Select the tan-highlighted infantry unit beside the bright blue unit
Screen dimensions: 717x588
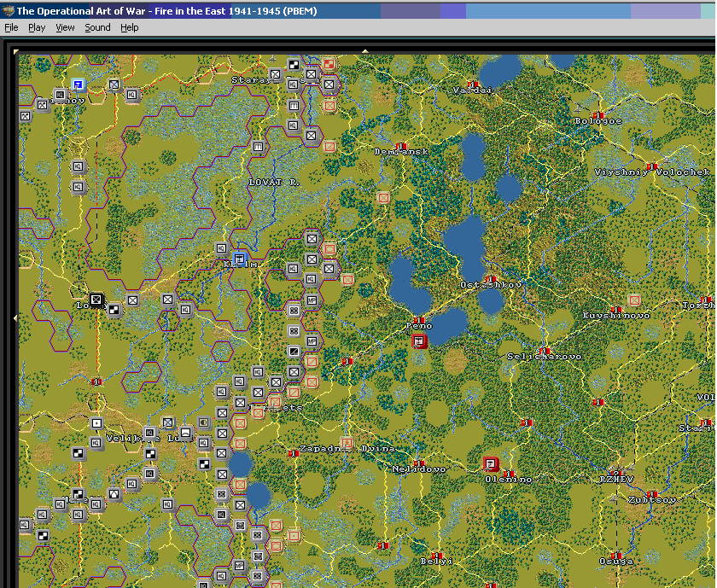pos(114,84)
